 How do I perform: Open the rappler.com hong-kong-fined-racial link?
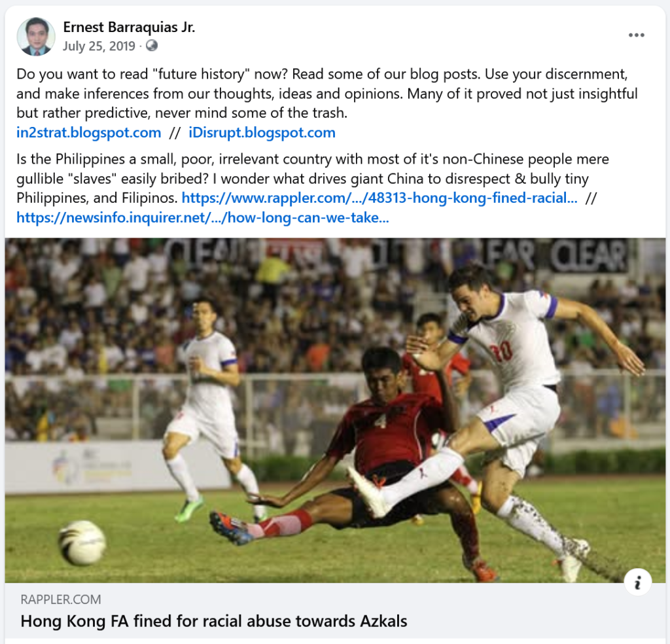379,198
